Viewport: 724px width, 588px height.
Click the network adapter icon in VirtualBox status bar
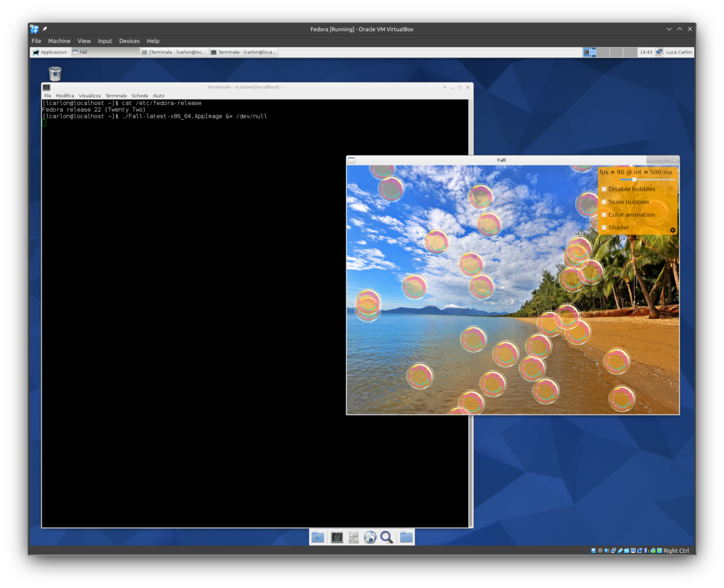[613, 550]
